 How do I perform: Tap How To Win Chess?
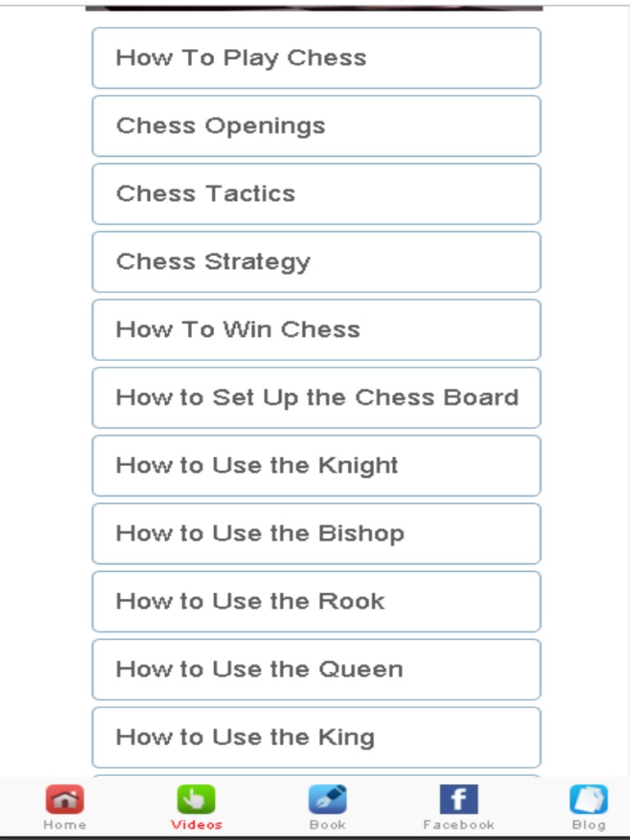pyautogui.click(x=316, y=330)
